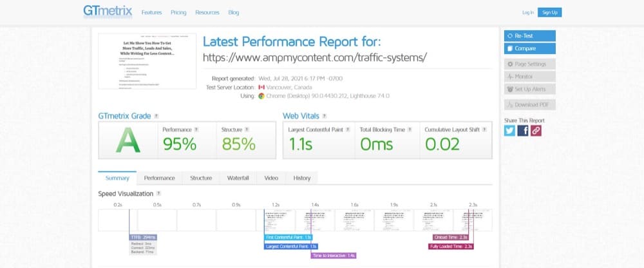The image size is (644, 268).
Task: Switch to the Waterfall tab
Action: pos(238,178)
